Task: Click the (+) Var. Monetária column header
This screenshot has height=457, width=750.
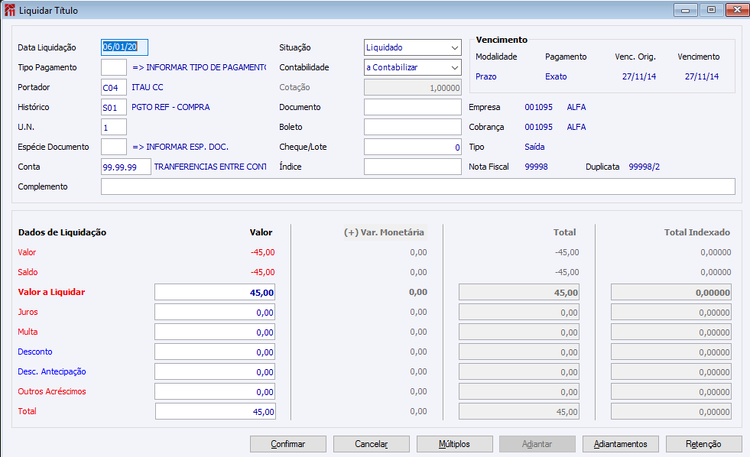Action: click(x=384, y=233)
